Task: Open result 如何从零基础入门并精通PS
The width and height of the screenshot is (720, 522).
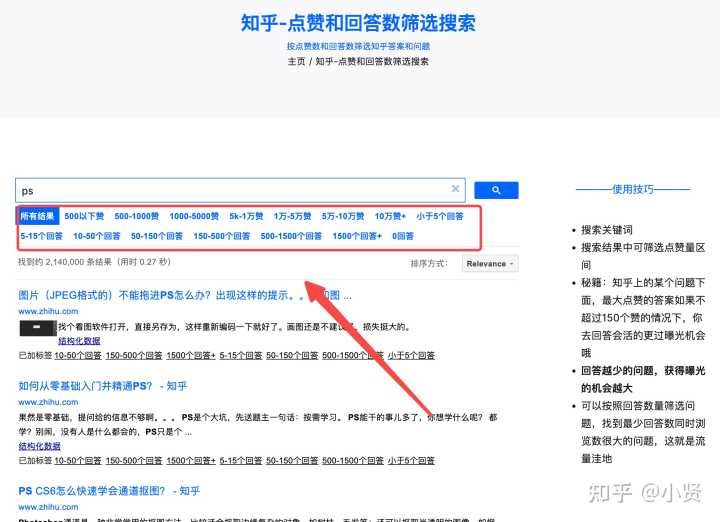Action: [x=103, y=386]
